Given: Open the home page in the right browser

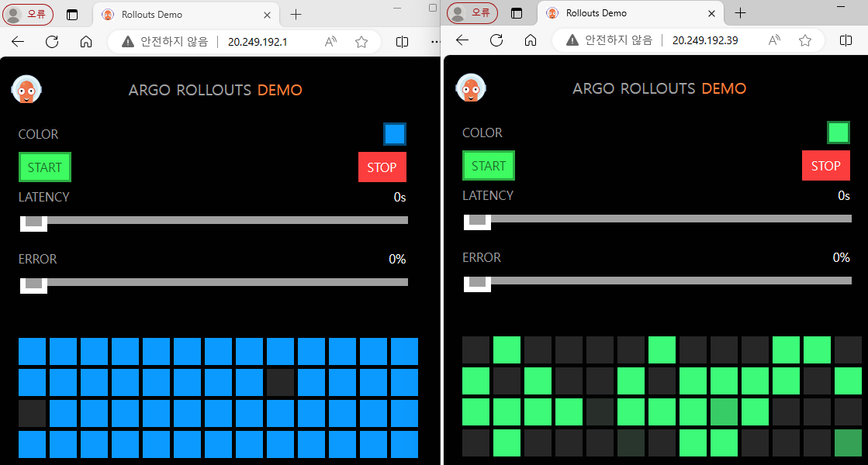Looking at the screenshot, I should pyautogui.click(x=531, y=40).
